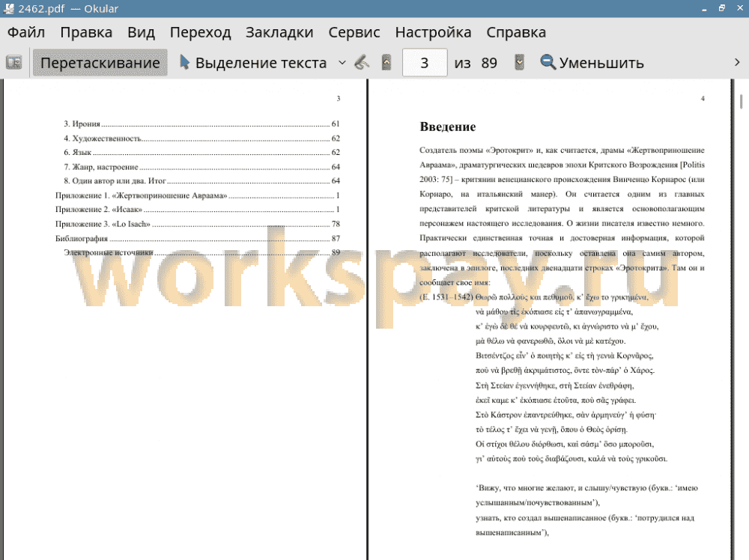This screenshot has height=560, width=749.
Task: Click the Введение heading on page 4
Action: click(448, 127)
